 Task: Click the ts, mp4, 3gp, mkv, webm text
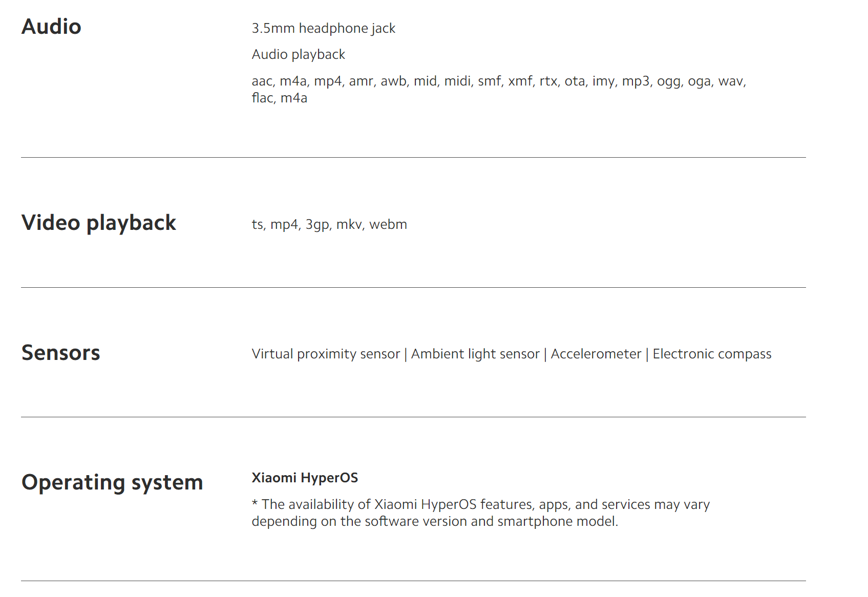pyautogui.click(x=329, y=224)
